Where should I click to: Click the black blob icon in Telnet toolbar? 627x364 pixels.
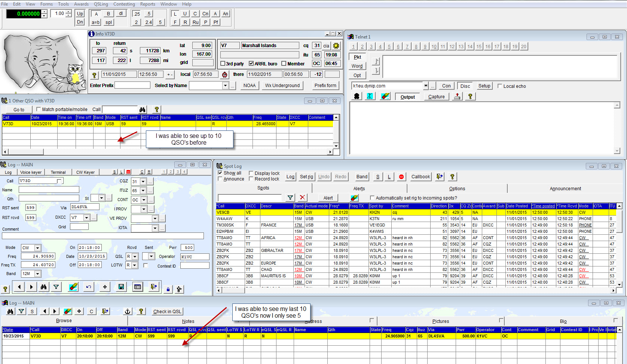[x=357, y=96]
